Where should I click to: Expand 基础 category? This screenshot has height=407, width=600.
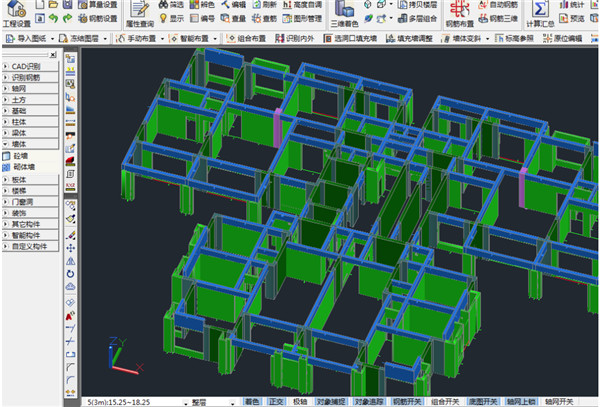30,111
